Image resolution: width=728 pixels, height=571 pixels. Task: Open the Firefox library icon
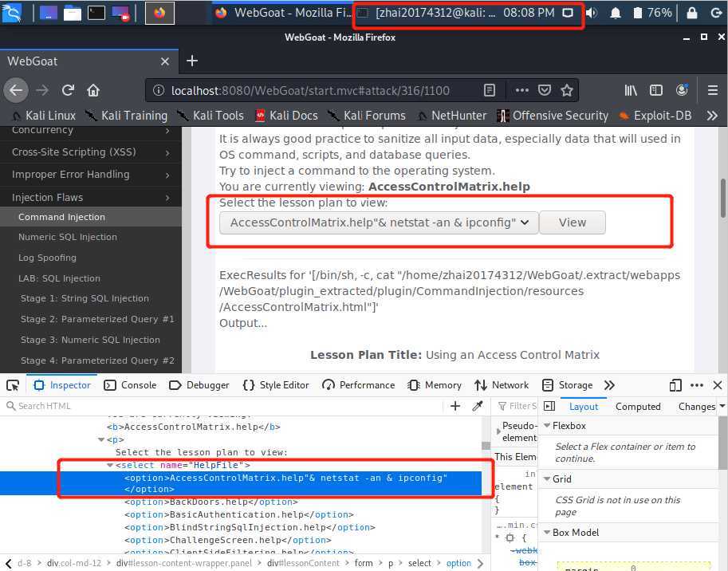[x=631, y=90]
